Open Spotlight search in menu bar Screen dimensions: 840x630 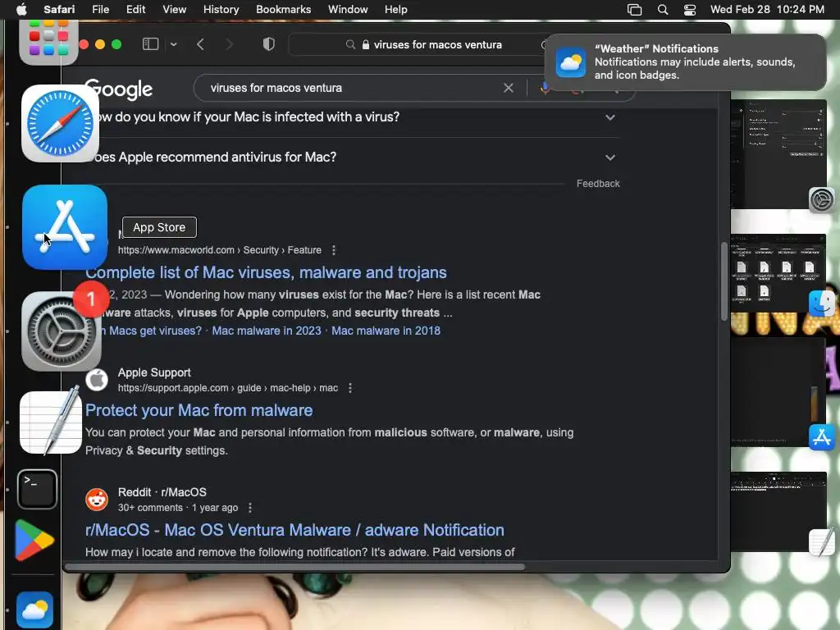(x=663, y=10)
